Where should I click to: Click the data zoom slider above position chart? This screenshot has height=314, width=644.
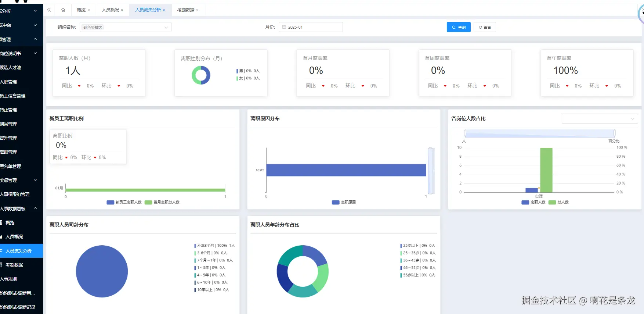[x=540, y=133]
